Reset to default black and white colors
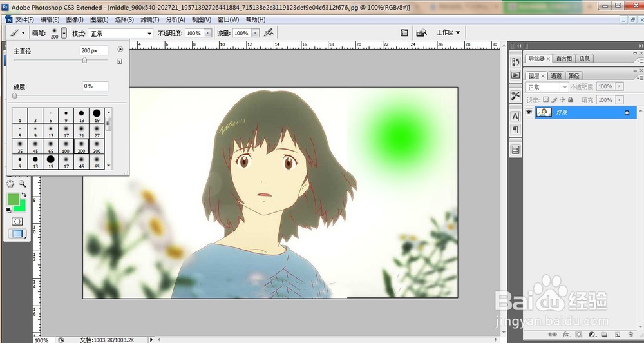 point(8,210)
